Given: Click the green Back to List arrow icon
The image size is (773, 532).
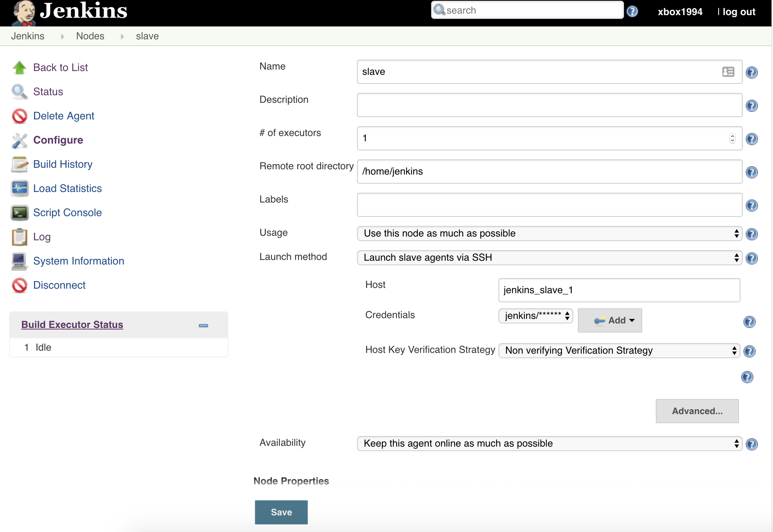Looking at the screenshot, I should 19,68.
